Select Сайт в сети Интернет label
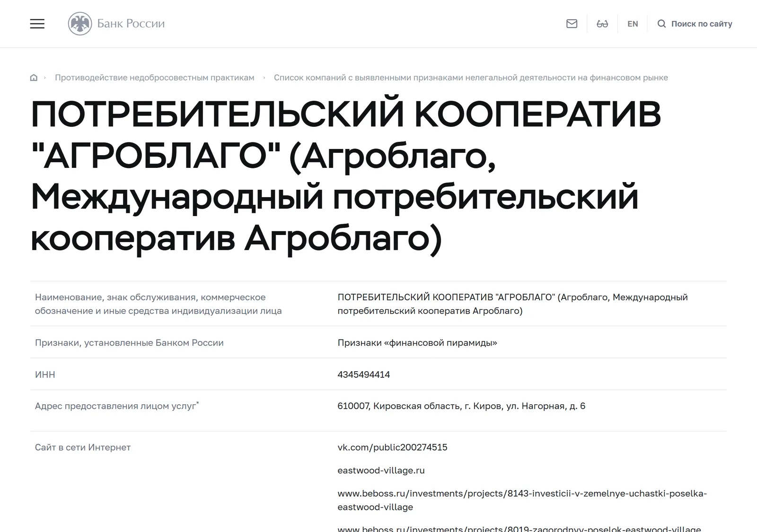Image resolution: width=757 pixels, height=532 pixels. click(83, 447)
